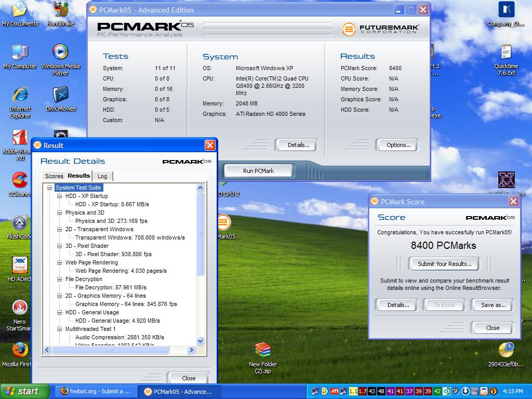
Task: Click the results tree horizontal scrollbar thumb
Action: click(110, 350)
